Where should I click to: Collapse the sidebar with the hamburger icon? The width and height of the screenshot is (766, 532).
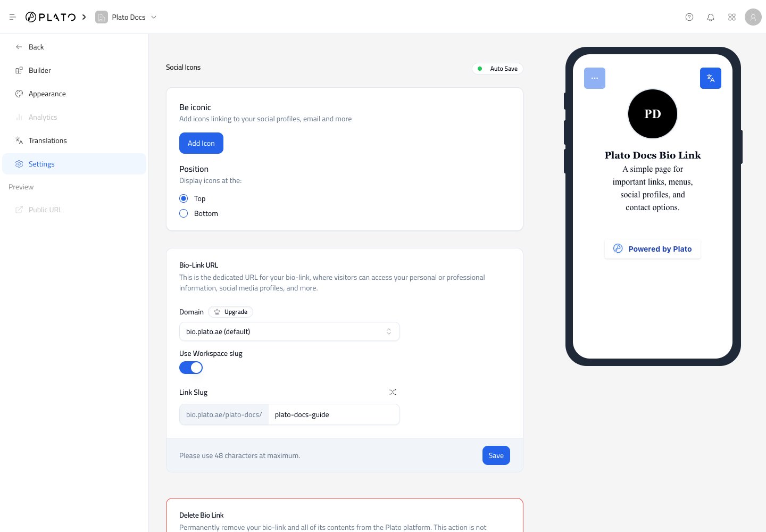13,17
